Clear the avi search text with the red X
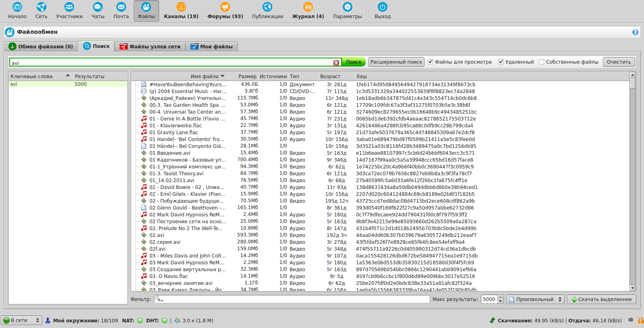This screenshot has height=328, width=644. (x=336, y=63)
